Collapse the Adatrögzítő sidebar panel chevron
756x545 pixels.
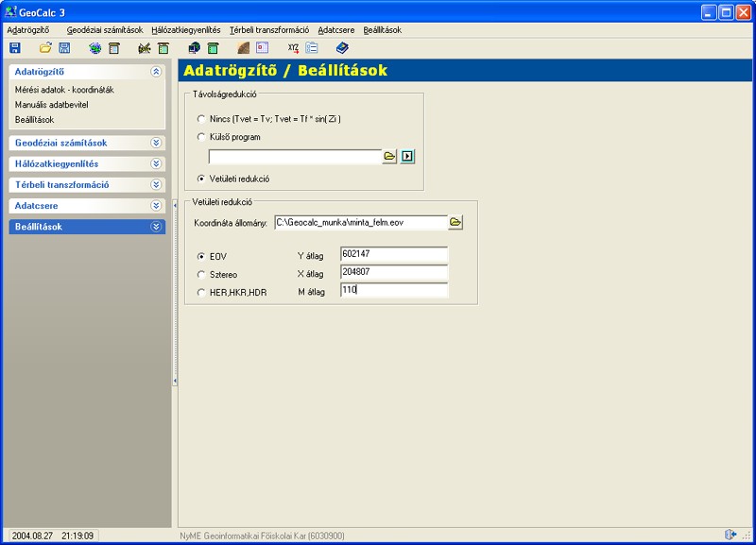(156, 72)
